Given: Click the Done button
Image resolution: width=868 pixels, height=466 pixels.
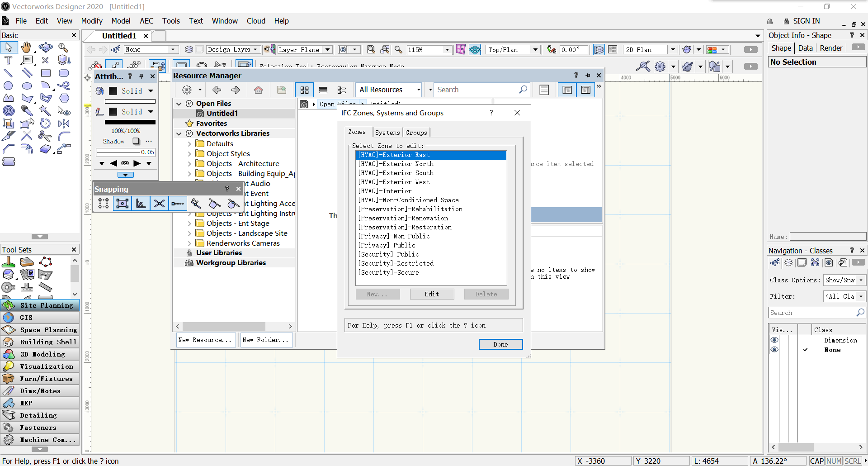Looking at the screenshot, I should [x=500, y=344].
